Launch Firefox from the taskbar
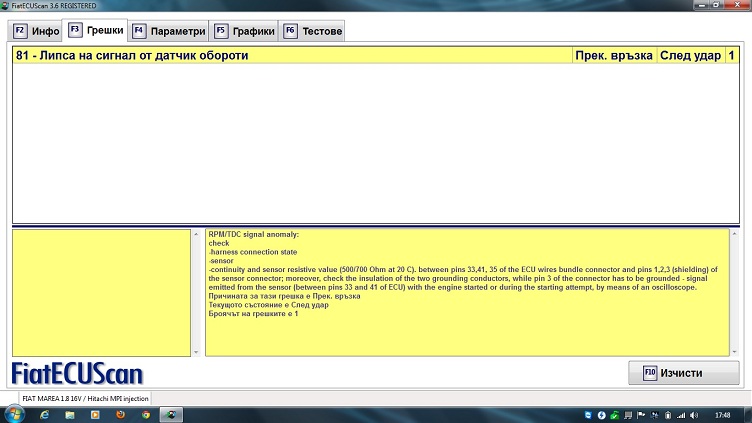The image size is (752, 423). pyautogui.click(x=120, y=413)
